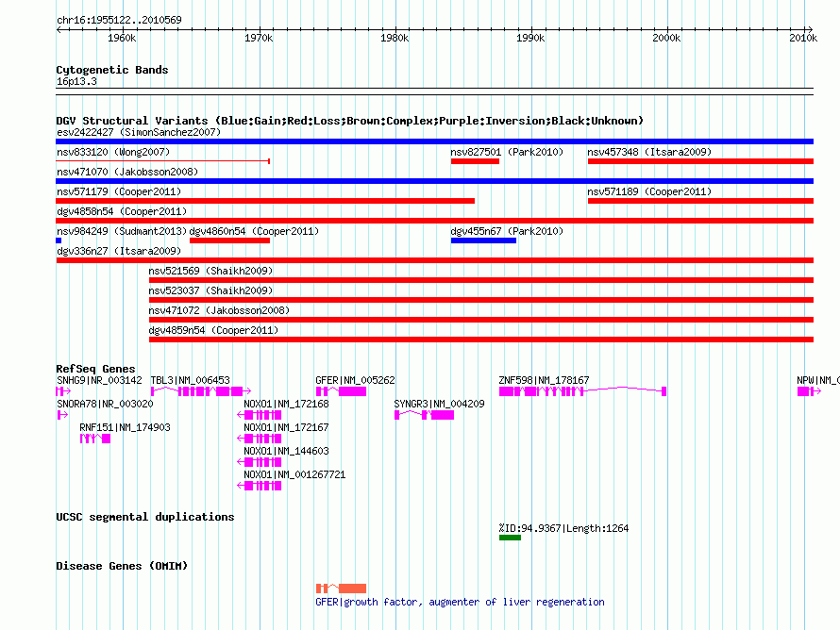Click the dgv4859n54 (Cooper2011) variant label
Viewport: 840px width, 630px height.
tap(213, 330)
